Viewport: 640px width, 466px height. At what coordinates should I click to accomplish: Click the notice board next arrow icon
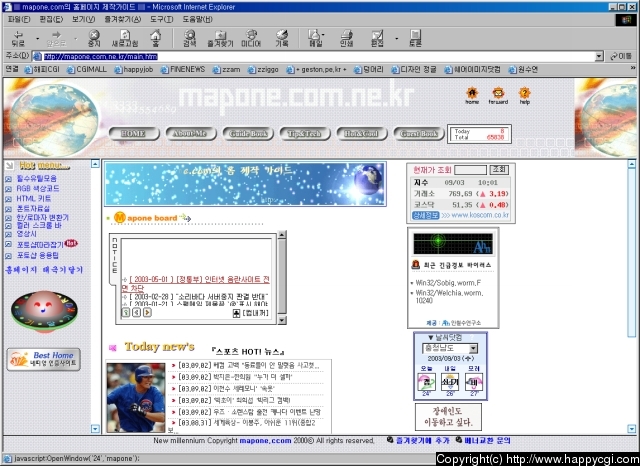[147, 313]
